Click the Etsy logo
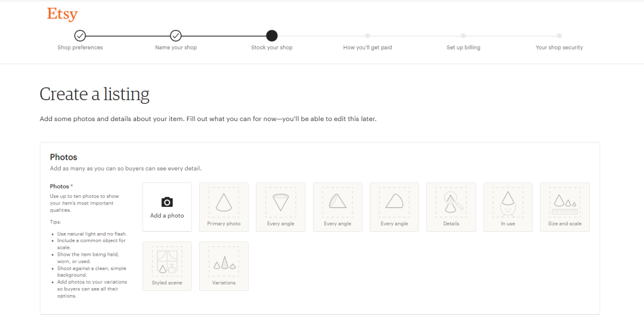Viewport: 644px width, 316px height. point(62,14)
